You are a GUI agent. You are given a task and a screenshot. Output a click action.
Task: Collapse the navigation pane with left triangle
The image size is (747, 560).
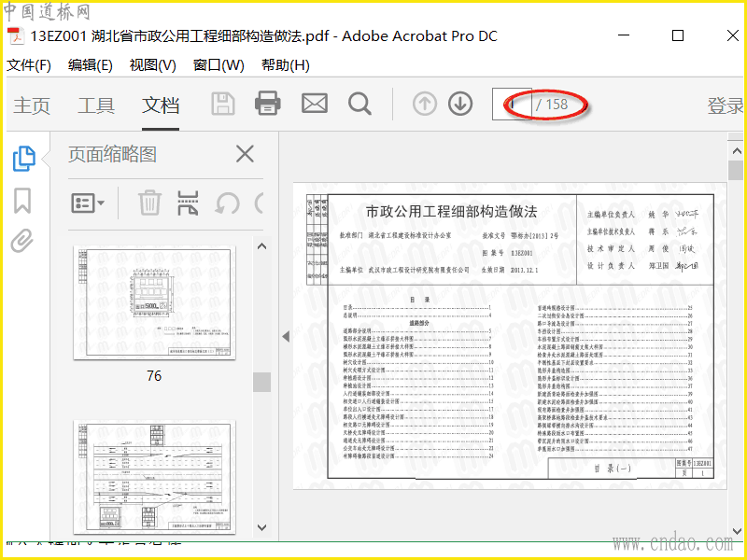pos(286,337)
